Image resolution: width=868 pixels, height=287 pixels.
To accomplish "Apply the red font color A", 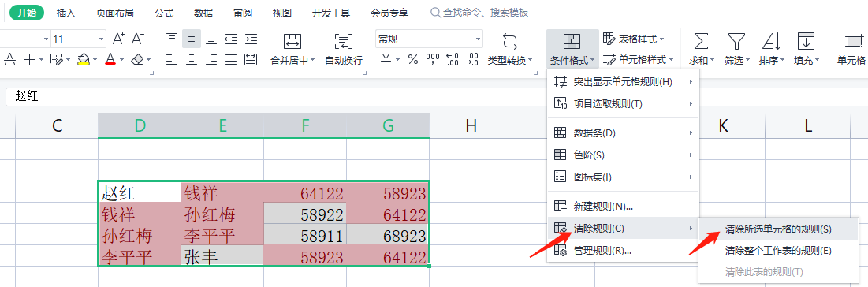I will coord(110,59).
